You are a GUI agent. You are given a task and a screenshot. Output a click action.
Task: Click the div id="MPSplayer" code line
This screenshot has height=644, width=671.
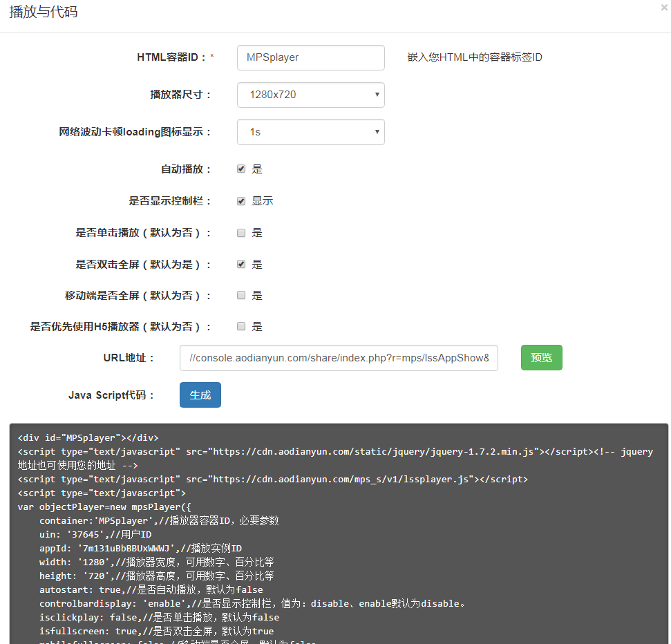click(88, 438)
